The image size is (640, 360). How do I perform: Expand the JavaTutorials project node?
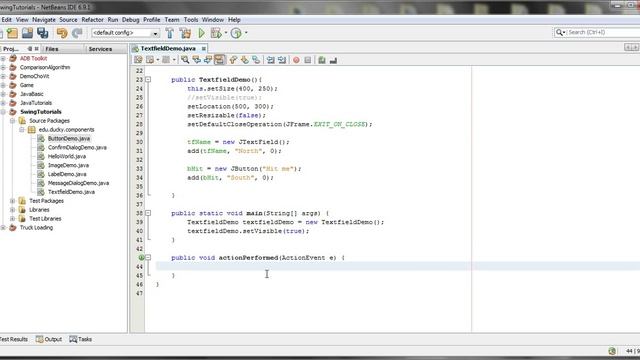(x=3, y=103)
